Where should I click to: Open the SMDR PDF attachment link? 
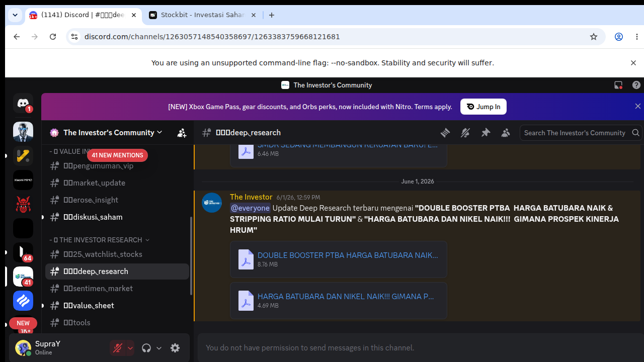348,145
